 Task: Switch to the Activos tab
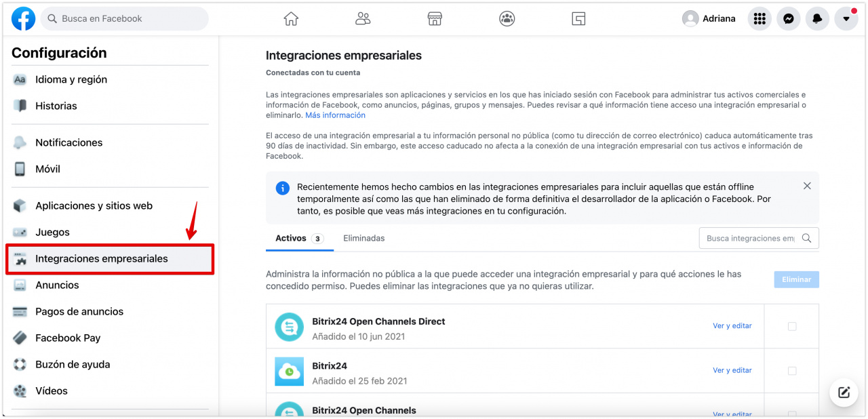click(x=299, y=238)
